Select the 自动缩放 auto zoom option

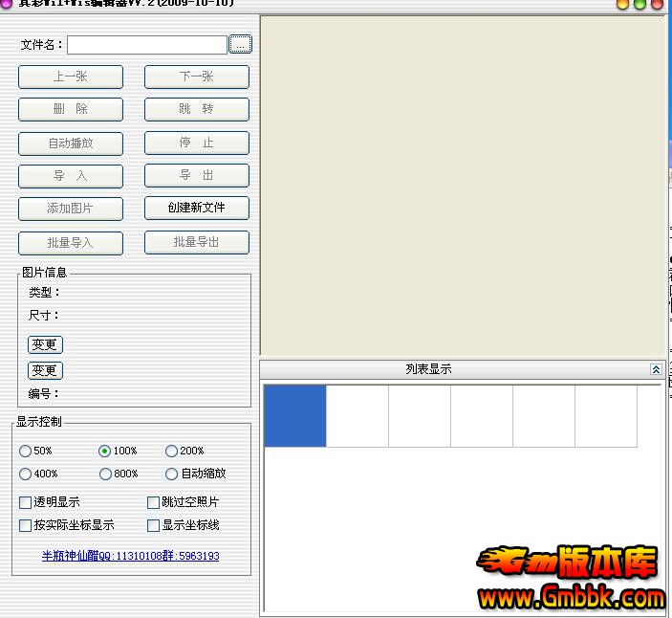click(171, 474)
